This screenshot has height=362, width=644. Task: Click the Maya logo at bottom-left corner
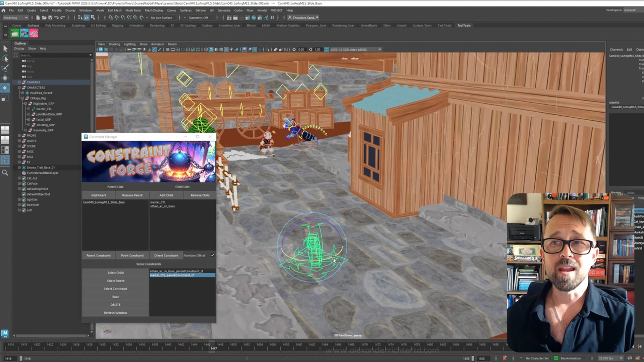[5, 333]
